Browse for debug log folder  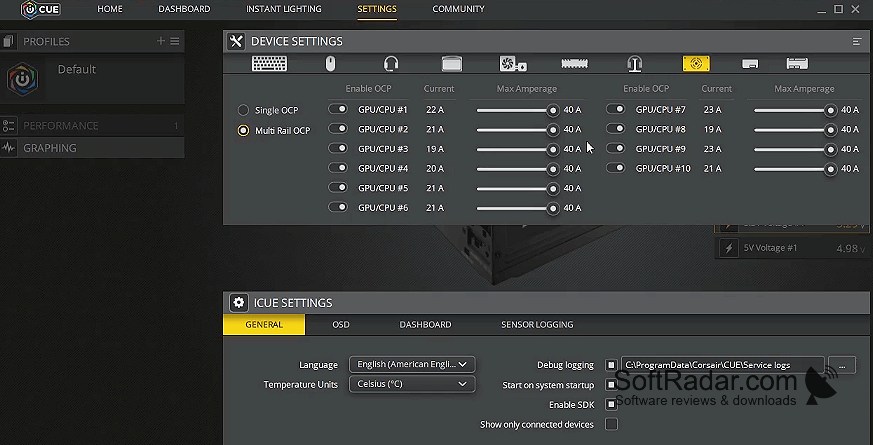click(842, 365)
